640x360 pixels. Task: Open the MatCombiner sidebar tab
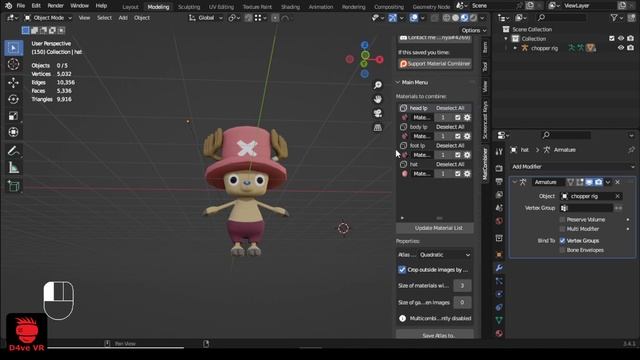pos(485,164)
